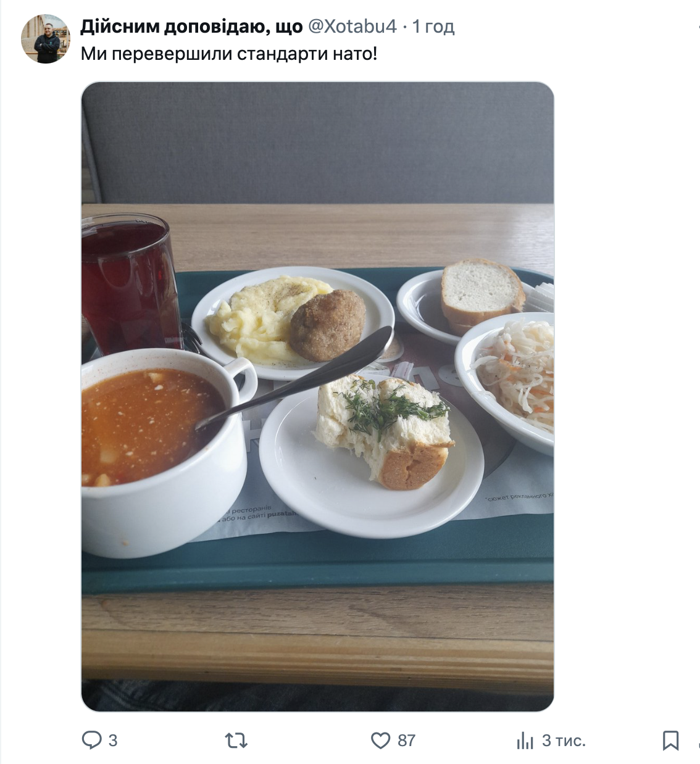Open the photo at the cabbage salad bowl
The width and height of the screenshot is (700, 764).
[x=512, y=376]
